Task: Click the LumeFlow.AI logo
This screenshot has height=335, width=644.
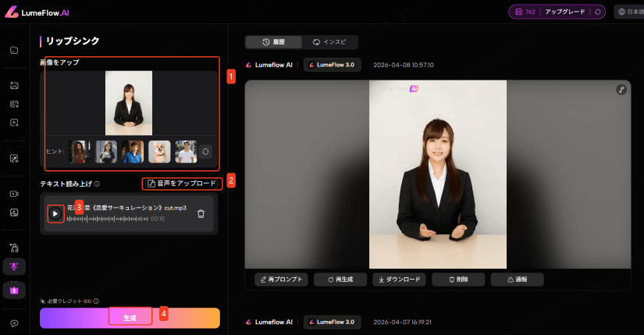Action: click(x=37, y=12)
